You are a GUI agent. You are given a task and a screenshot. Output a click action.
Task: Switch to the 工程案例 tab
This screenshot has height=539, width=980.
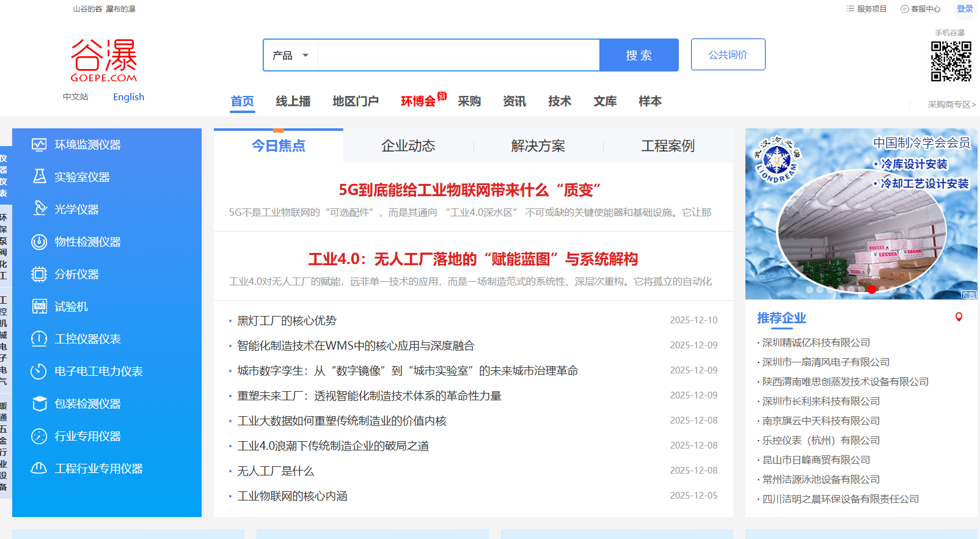(668, 146)
